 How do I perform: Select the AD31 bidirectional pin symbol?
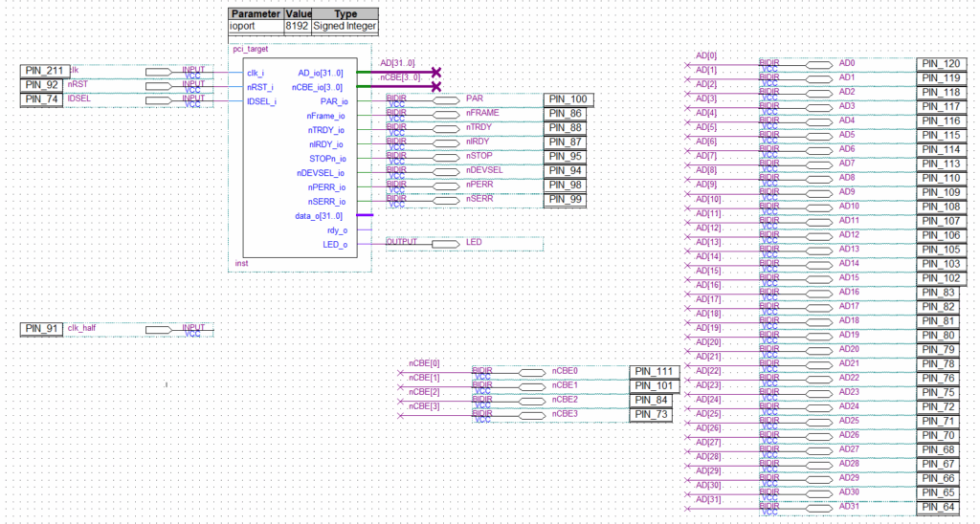[x=819, y=508]
